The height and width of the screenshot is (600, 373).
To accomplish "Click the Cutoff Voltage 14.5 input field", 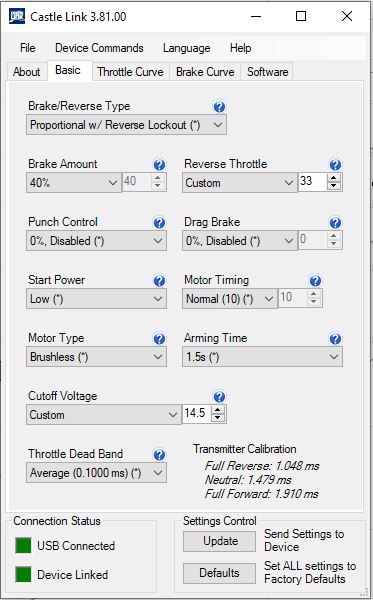I will pyautogui.click(x=197, y=413).
